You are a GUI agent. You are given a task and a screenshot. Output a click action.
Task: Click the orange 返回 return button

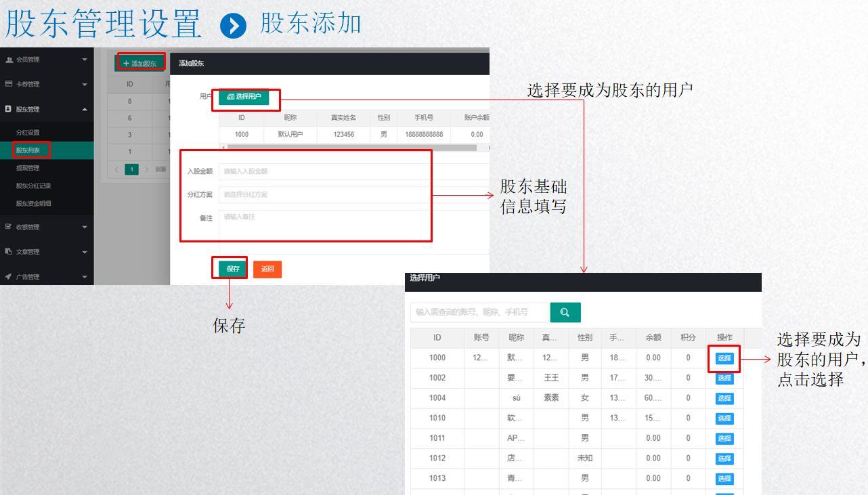[267, 269]
